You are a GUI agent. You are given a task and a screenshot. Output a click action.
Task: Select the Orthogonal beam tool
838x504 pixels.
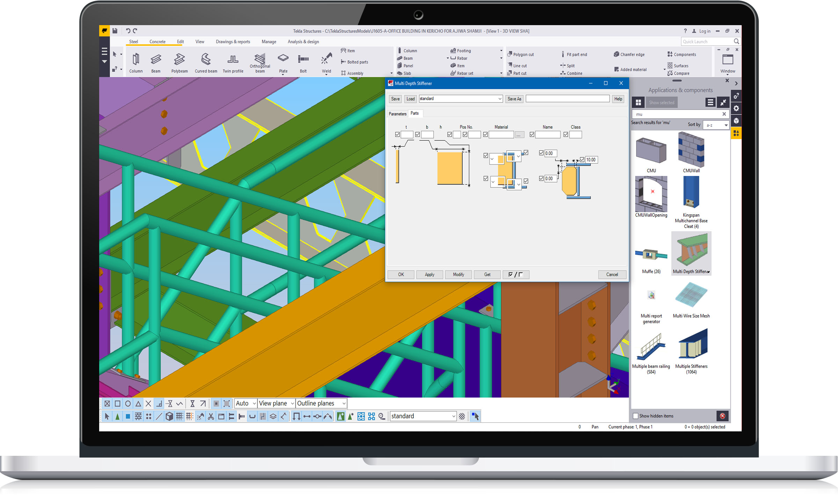[260, 63]
